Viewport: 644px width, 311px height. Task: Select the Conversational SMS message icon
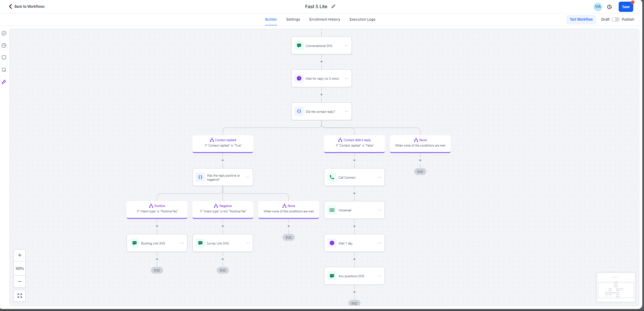coord(299,46)
